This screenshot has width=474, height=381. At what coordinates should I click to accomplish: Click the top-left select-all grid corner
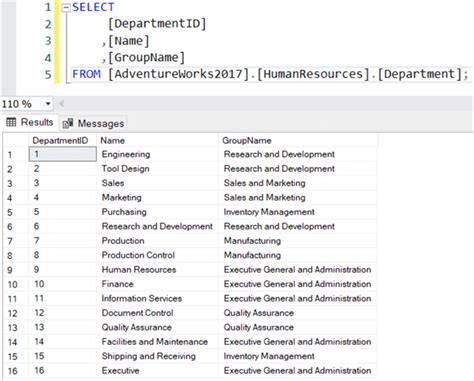pos(16,140)
